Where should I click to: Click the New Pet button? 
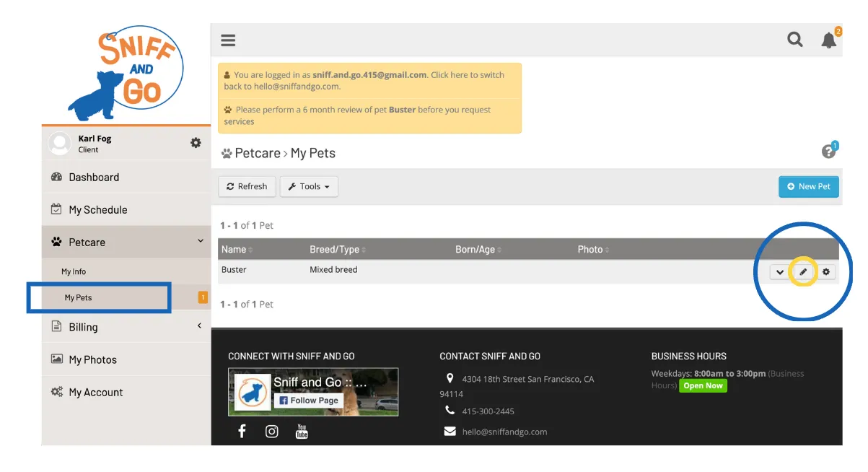pos(808,186)
